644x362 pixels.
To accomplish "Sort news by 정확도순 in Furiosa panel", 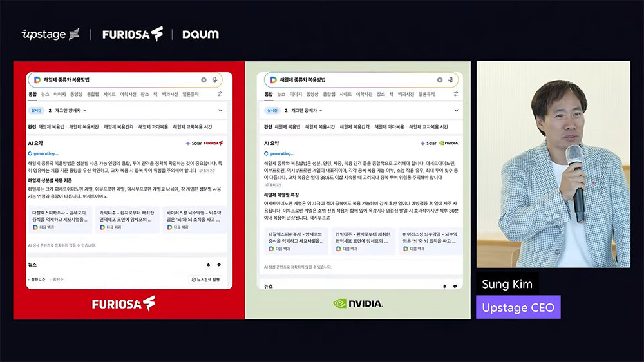I will [37, 280].
